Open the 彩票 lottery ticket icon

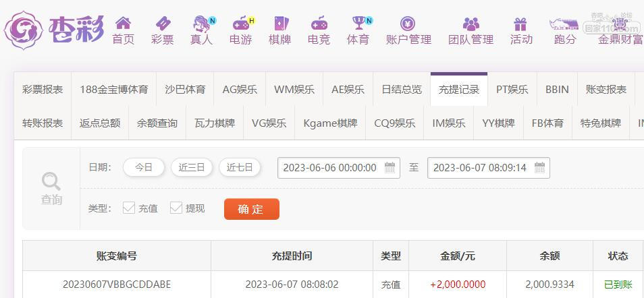click(162, 24)
